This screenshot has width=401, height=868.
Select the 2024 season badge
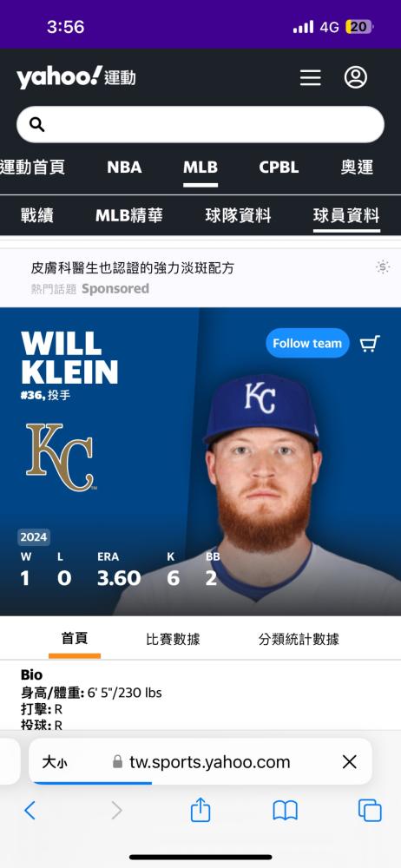(35, 537)
